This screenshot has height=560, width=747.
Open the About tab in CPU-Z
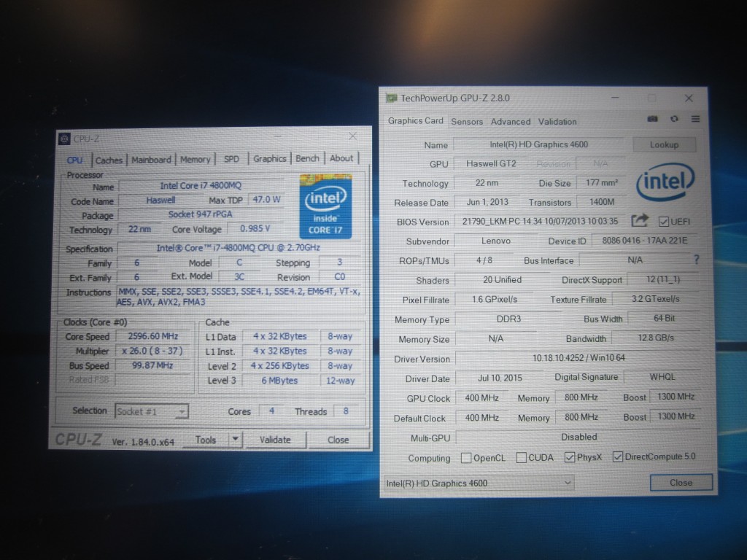341,157
